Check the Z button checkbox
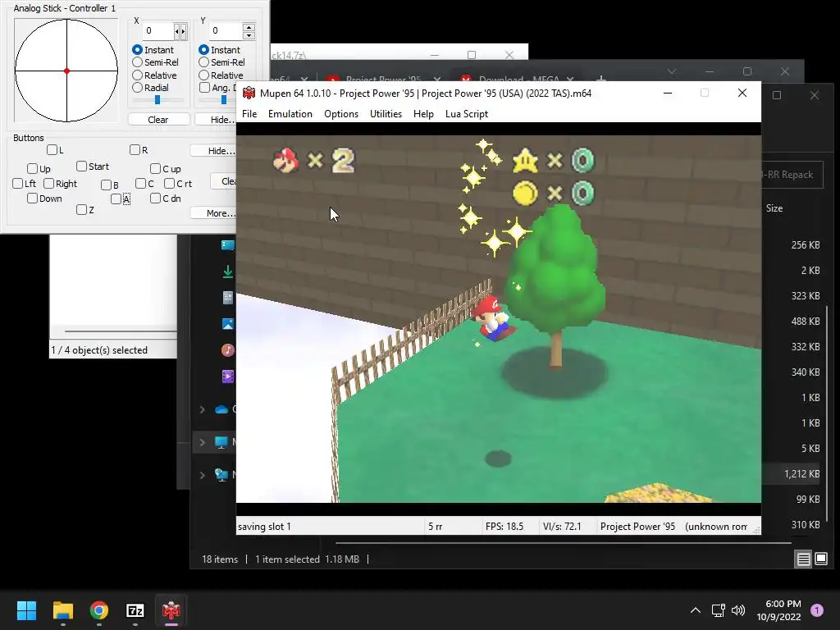The width and height of the screenshot is (840, 630). click(81, 210)
